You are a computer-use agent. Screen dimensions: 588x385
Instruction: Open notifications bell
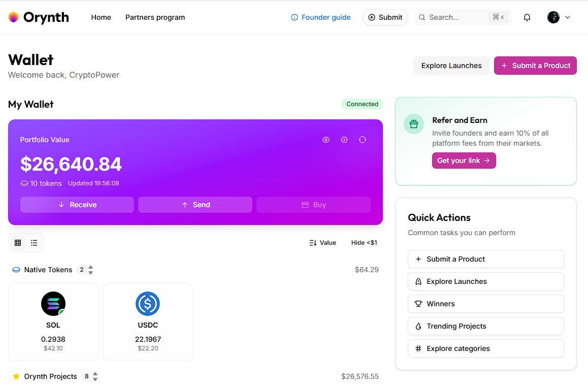527,17
